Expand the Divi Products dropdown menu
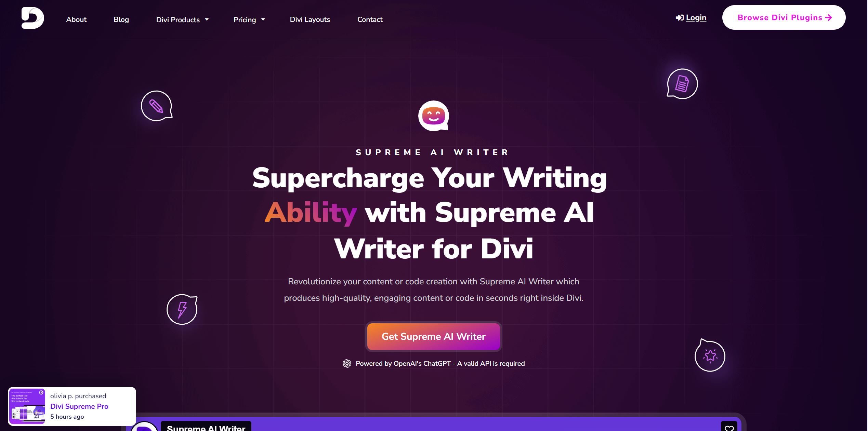 pos(181,19)
